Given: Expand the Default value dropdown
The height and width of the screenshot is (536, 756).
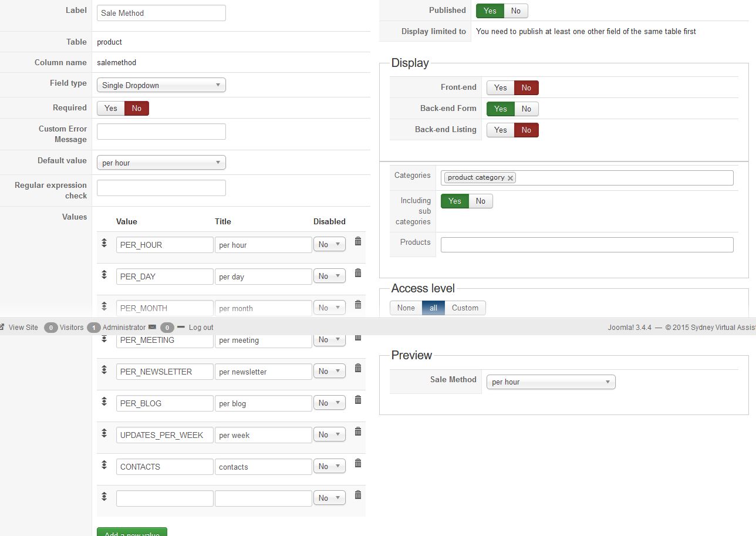Looking at the screenshot, I should 161,163.
